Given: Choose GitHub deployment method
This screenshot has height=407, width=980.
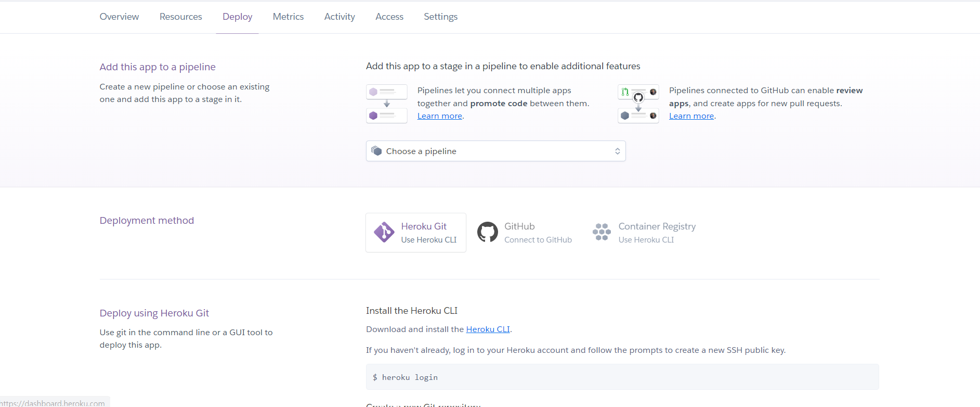Looking at the screenshot, I should coord(525,233).
